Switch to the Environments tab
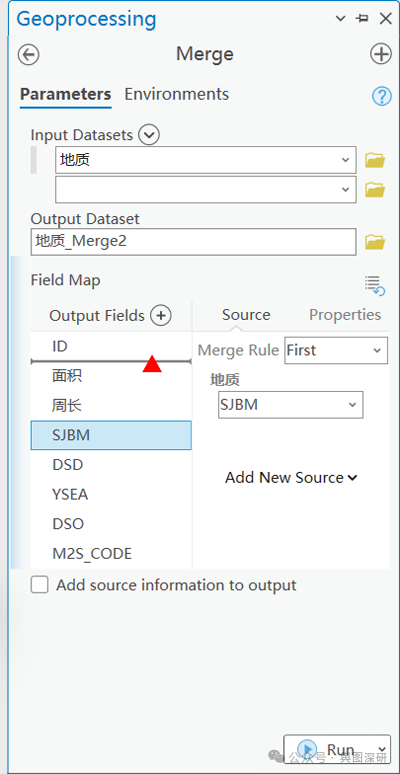This screenshot has height=774, width=400. 176,94
